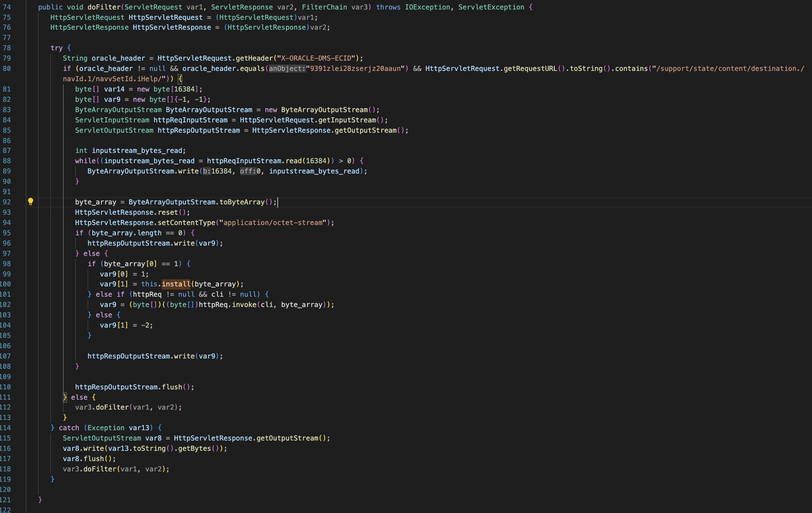Click the ServletException type in throws clause
Screen dimensions: 812x513
[x=491, y=7]
